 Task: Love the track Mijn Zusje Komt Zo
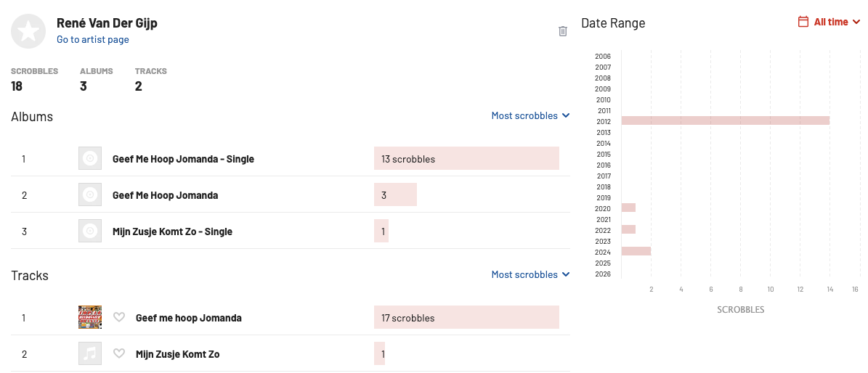119,353
